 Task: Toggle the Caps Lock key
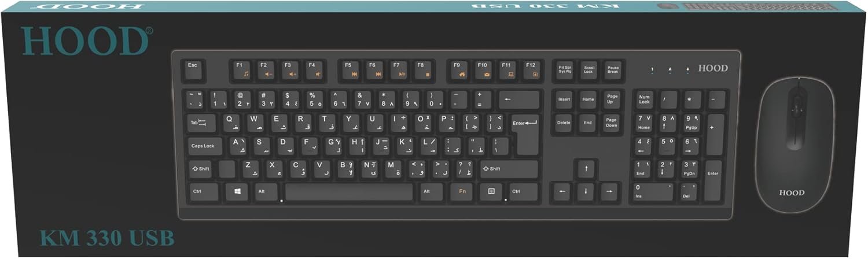(x=203, y=146)
